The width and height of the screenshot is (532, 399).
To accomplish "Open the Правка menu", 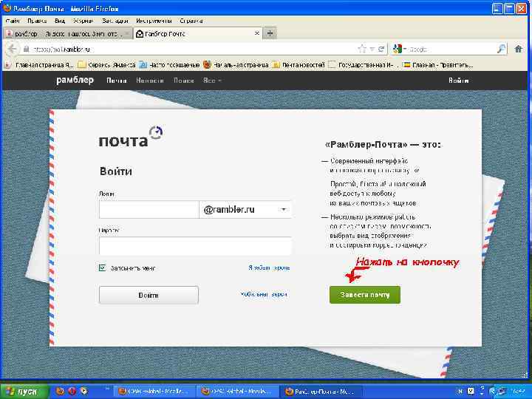I will [37, 21].
